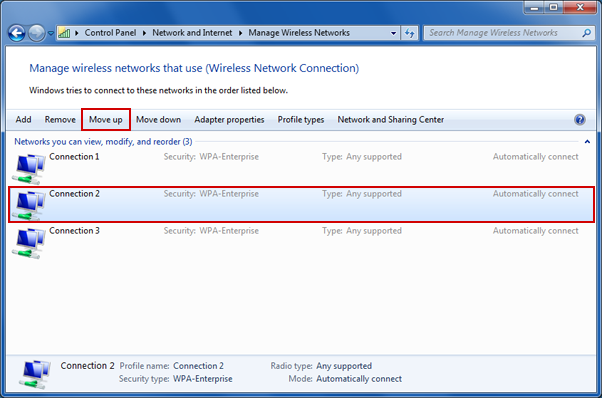Click the blue Help icon

pyautogui.click(x=580, y=120)
